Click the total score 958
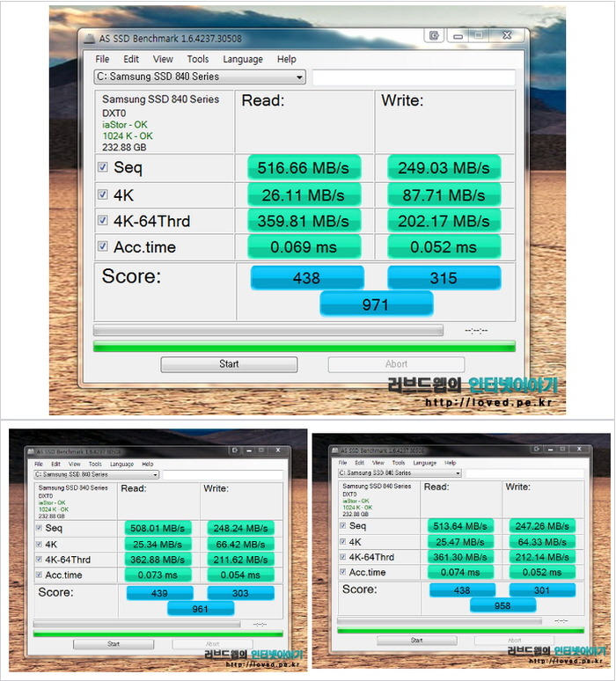Viewport: 616px width, 681px height. (x=502, y=605)
